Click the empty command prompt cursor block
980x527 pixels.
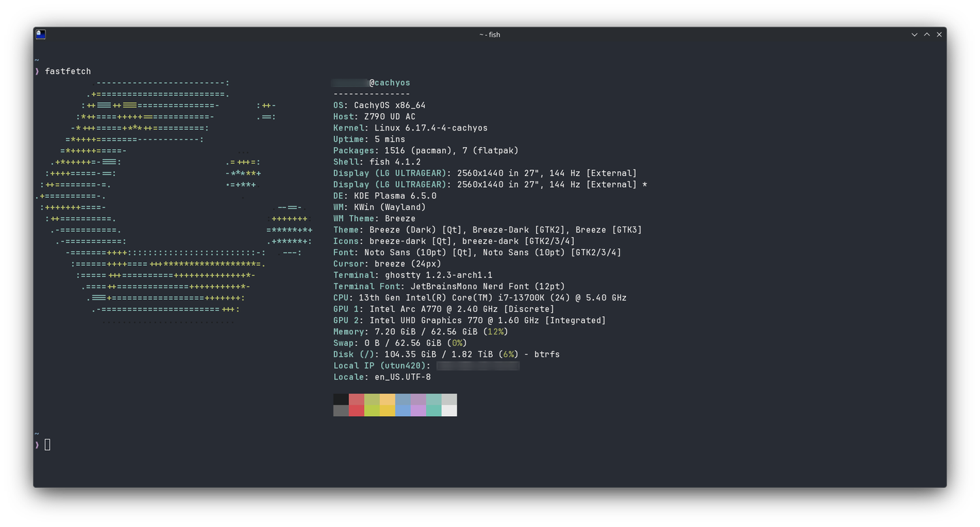[48, 445]
